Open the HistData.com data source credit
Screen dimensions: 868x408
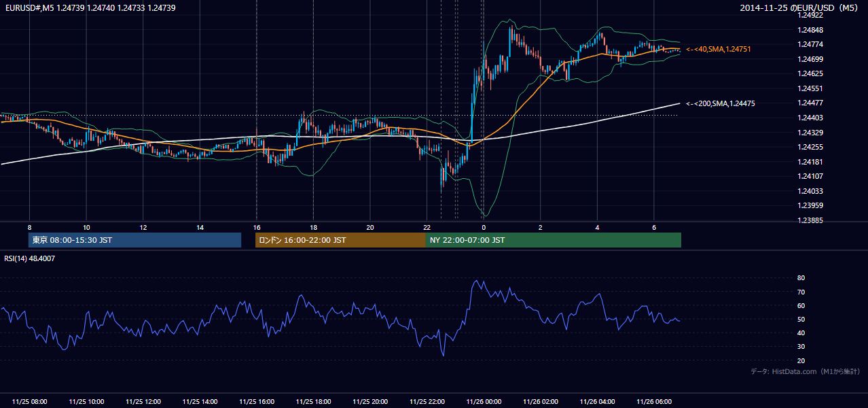[x=806, y=371]
